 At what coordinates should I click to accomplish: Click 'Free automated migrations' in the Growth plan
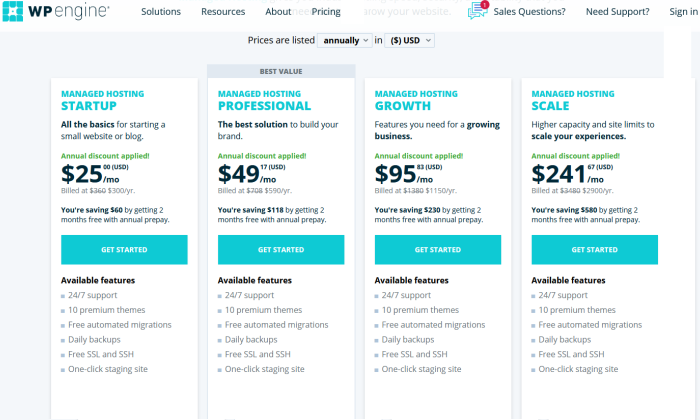click(433, 324)
